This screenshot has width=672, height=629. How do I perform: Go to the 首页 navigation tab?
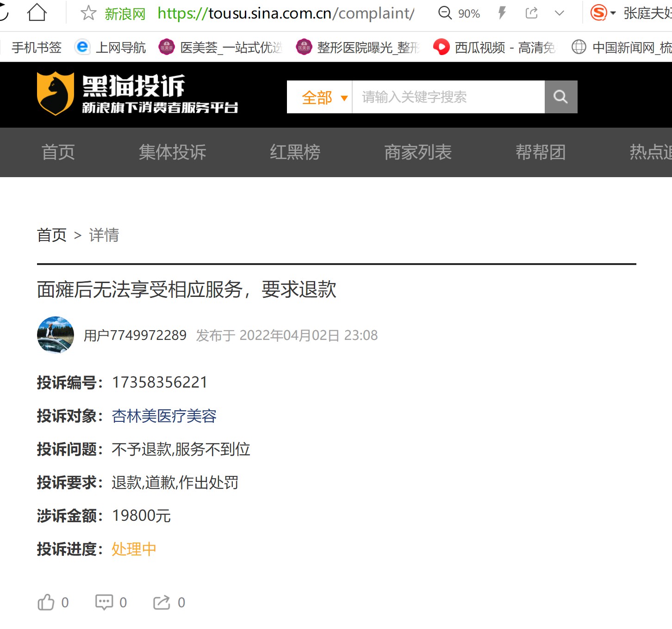(58, 152)
